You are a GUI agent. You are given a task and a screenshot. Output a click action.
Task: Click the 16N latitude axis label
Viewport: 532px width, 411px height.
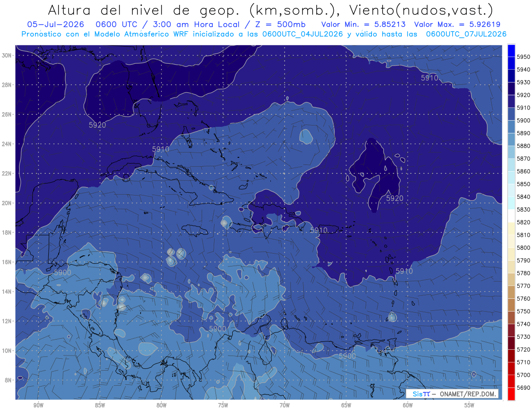(7, 262)
